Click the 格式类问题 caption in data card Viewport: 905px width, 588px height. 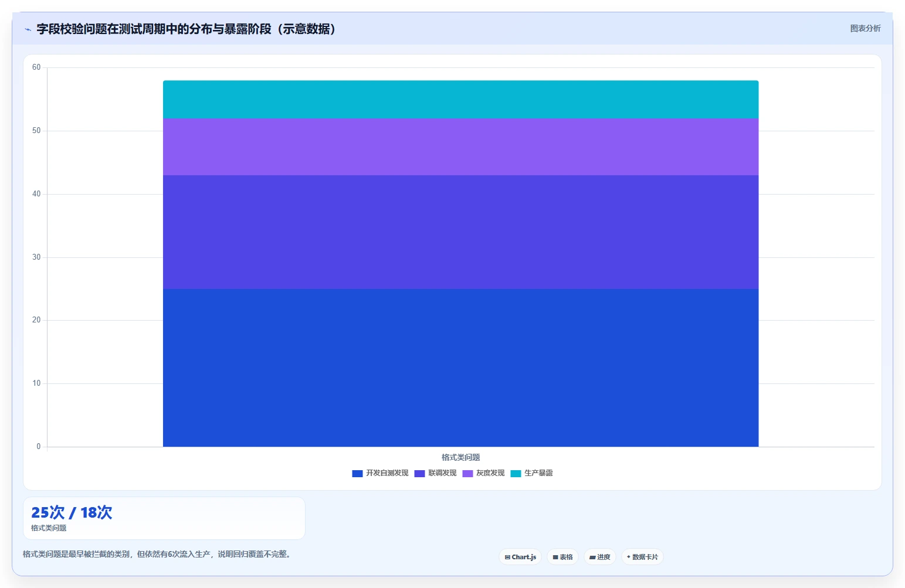pyautogui.click(x=49, y=528)
